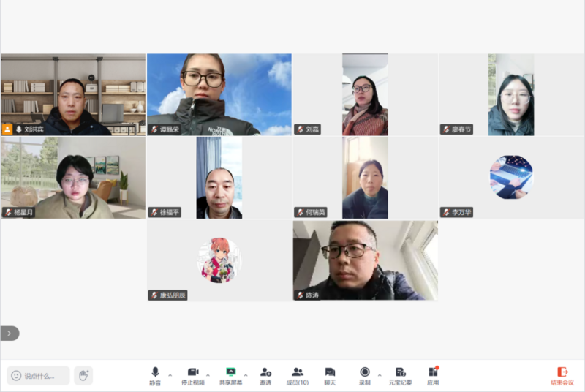Click muted mic icon on 陈涛 label
The width and height of the screenshot is (585, 392).
(301, 295)
